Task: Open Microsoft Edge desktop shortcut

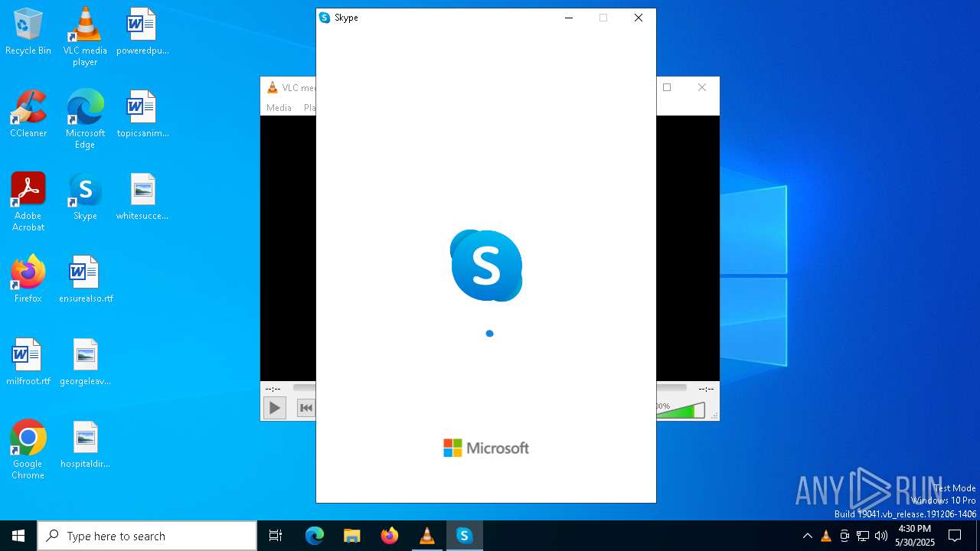Action: (x=85, y=119)
